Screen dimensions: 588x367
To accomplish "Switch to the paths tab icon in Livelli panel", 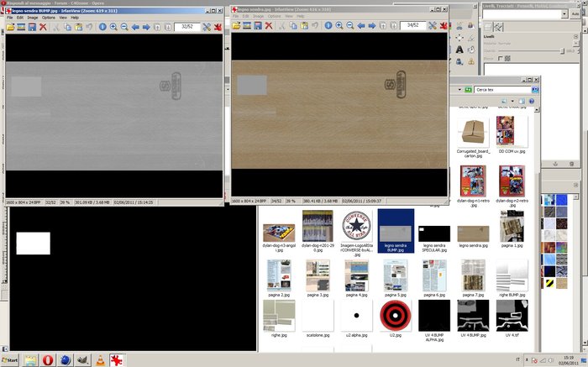I will click(498, 27).
